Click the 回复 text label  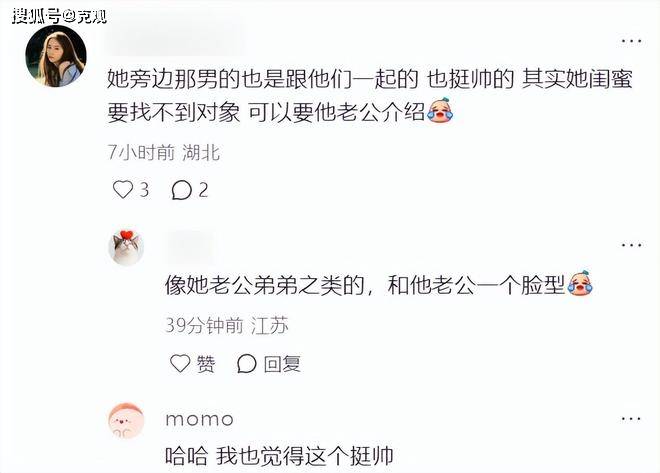pos(282,364)
